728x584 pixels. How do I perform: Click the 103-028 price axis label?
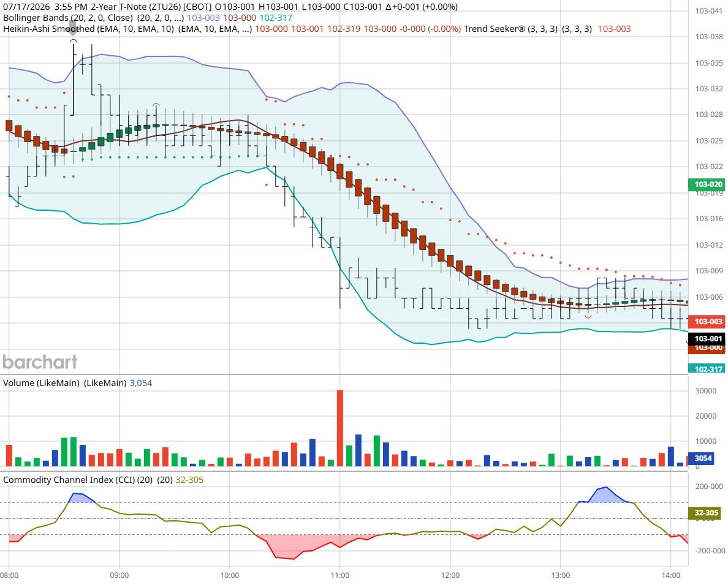pyautogui.click(x=709, y=114)
